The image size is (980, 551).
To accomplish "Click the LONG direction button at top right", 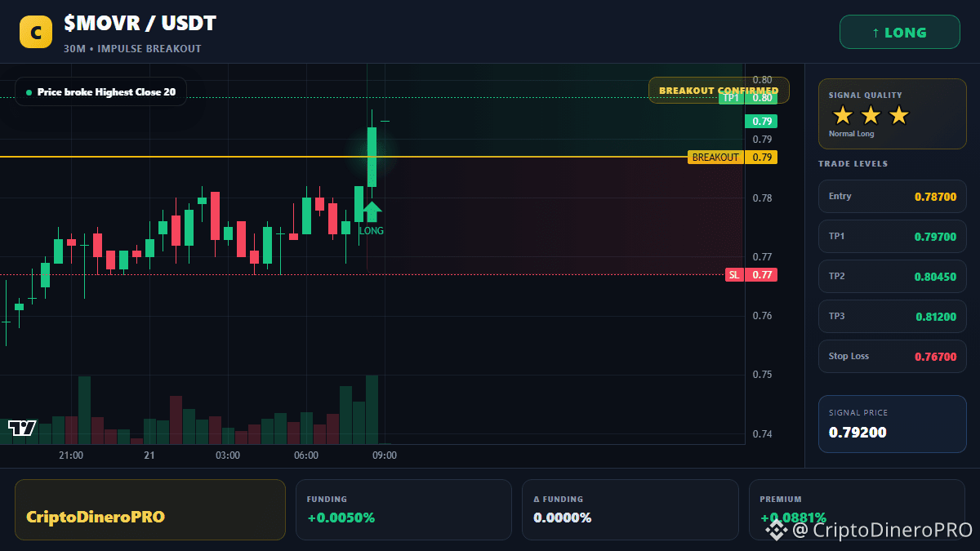I will click(899, 33).
